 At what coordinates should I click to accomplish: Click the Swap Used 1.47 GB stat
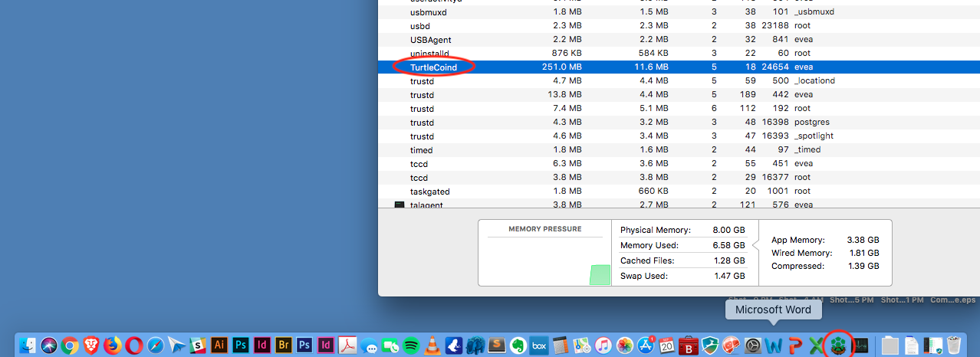tap(682, 276)
